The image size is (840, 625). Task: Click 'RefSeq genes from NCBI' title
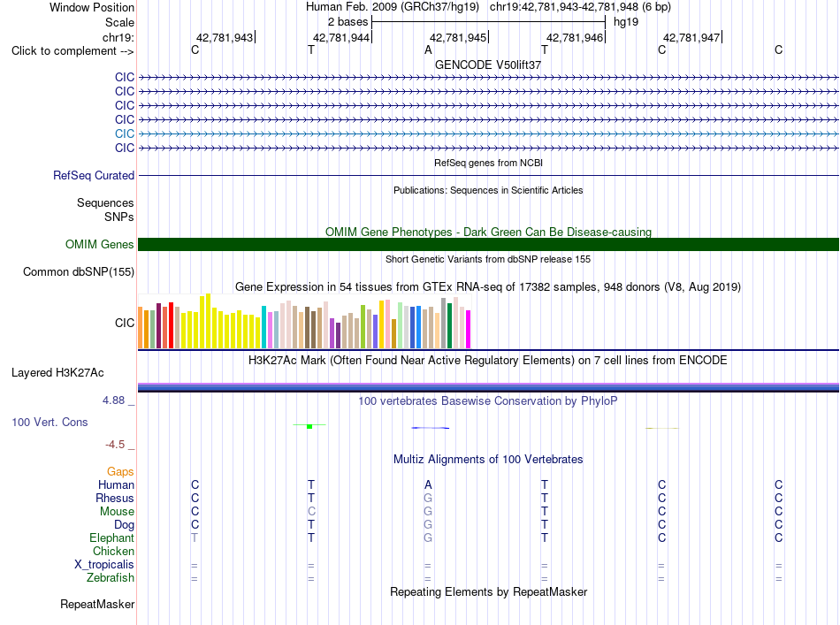point(488,163)
